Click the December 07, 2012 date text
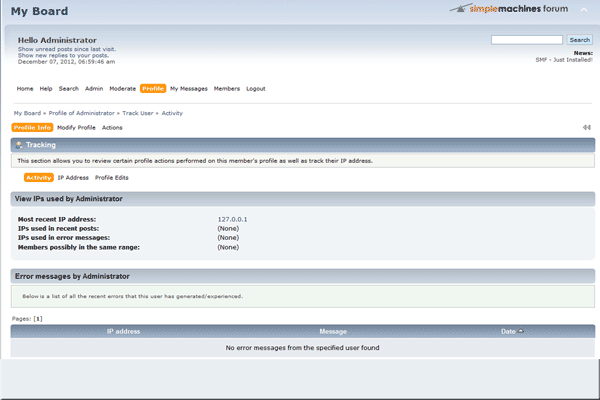 point(66,62)
